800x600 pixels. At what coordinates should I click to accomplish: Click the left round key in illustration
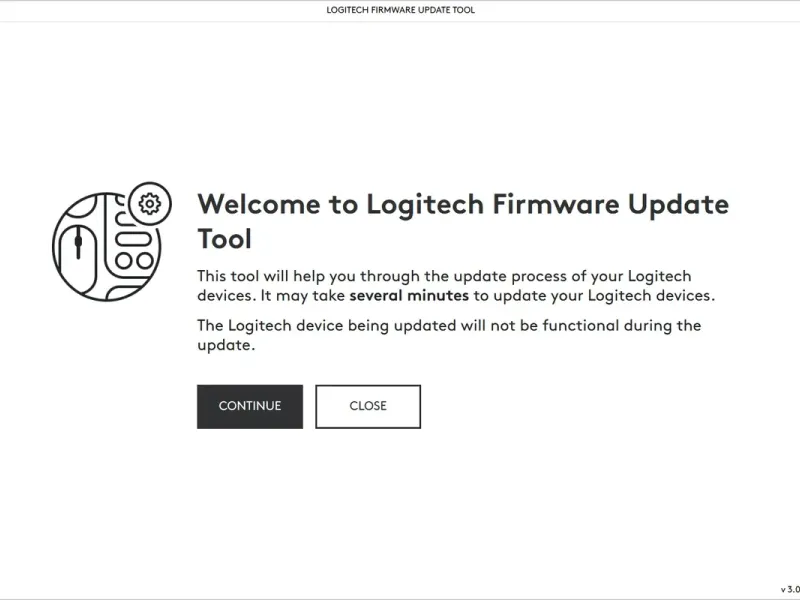point(123,261)
